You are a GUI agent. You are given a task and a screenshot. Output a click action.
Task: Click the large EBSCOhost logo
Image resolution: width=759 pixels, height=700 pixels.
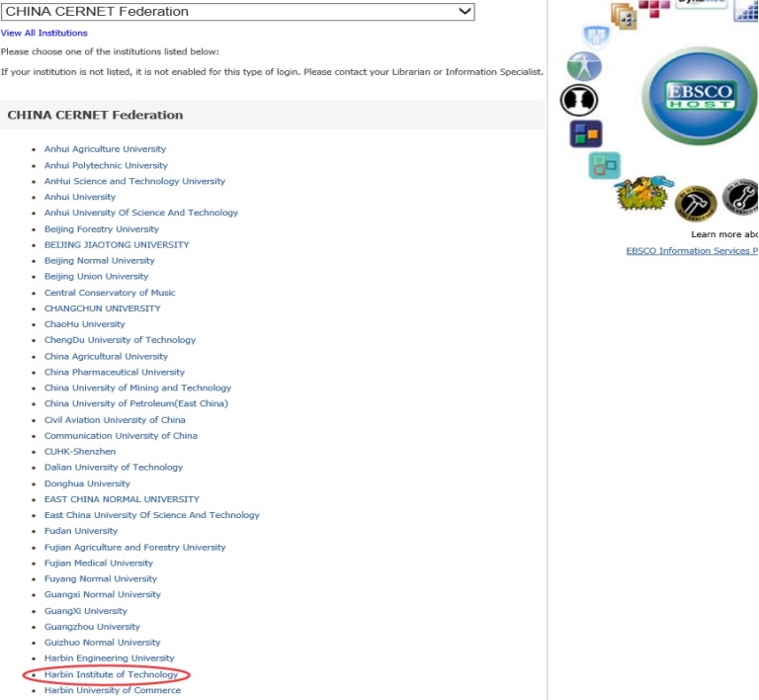[700, 96]
